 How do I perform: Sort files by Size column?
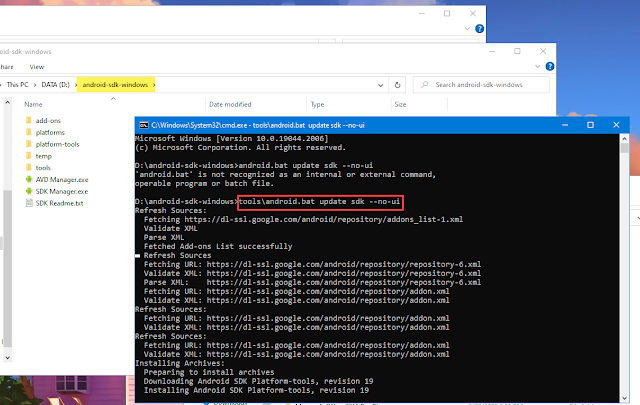[x=400, y=105]
